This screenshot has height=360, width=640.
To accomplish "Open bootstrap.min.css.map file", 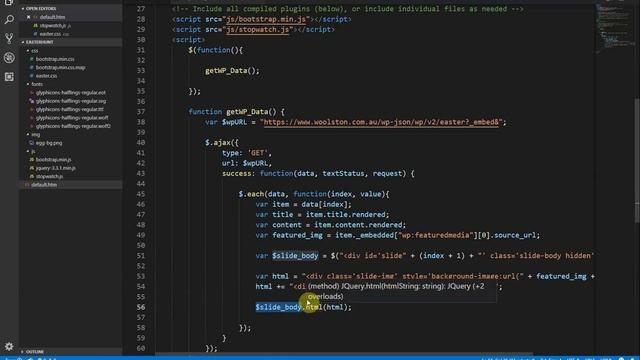I will (60, 67).
